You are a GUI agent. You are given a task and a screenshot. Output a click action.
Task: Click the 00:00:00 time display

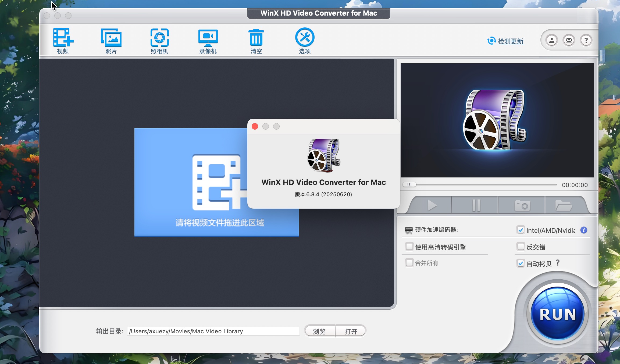pos(575,185)
